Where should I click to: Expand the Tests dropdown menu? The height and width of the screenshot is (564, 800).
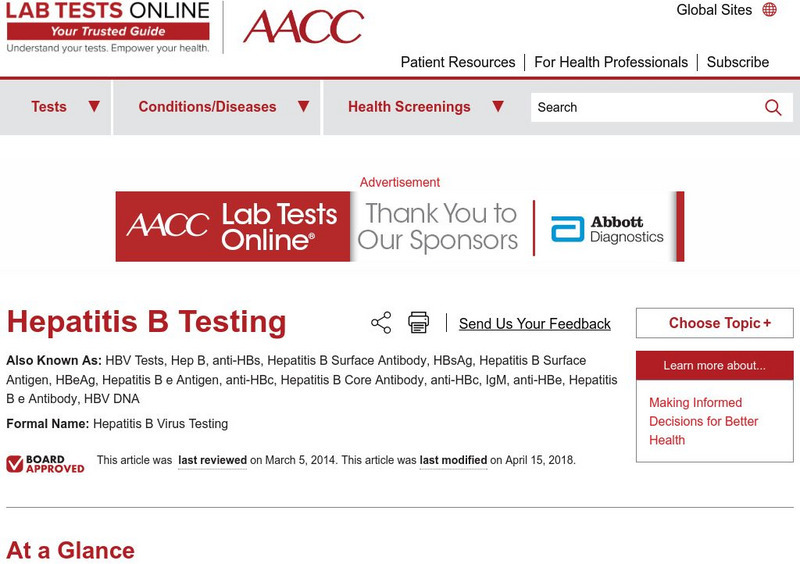pos(94,107)
